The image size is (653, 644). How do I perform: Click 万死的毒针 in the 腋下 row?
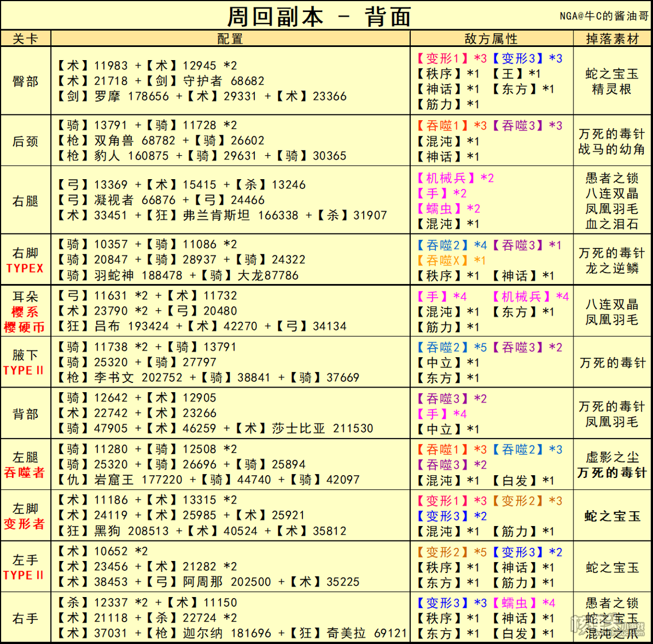click(x=612, y=362)
